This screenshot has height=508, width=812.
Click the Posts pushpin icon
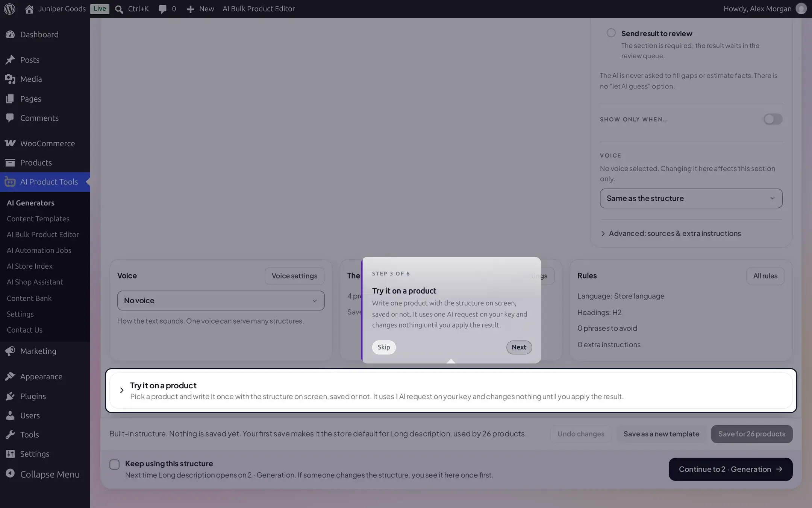[x=10, y=60]
